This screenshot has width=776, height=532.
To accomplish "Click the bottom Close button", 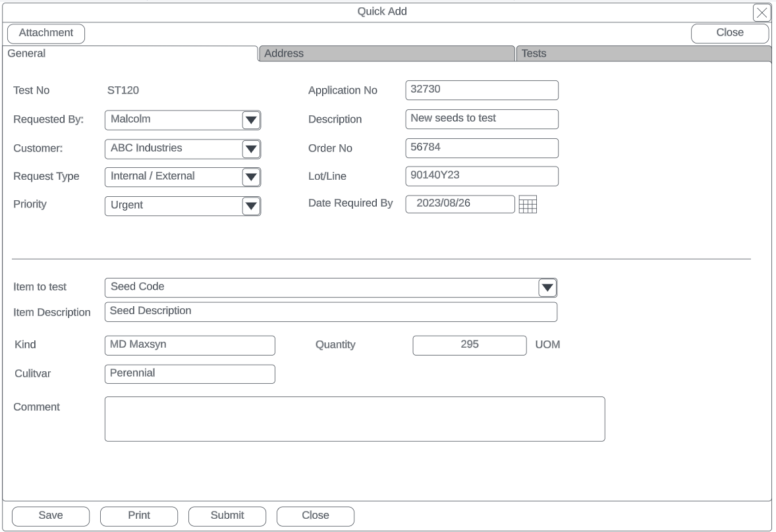I will point(316,516).
